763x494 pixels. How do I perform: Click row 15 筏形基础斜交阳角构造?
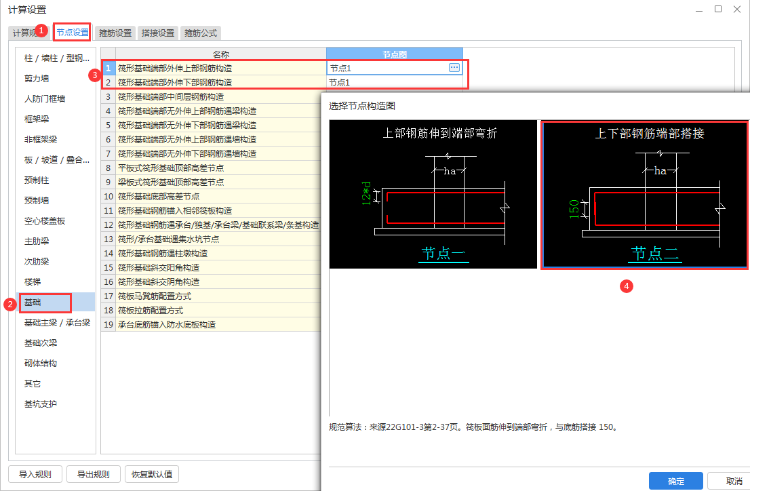coord(218,268)
